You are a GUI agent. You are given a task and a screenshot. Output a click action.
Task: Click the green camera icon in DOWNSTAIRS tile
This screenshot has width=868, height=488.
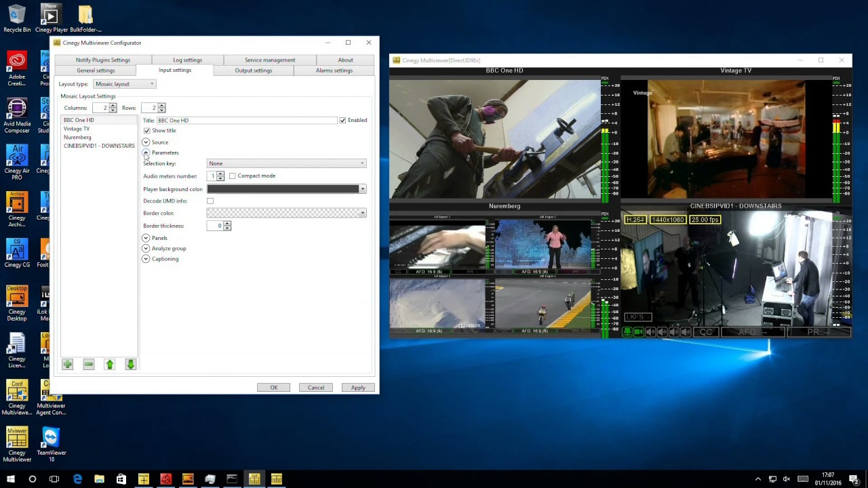coord(639,332)
